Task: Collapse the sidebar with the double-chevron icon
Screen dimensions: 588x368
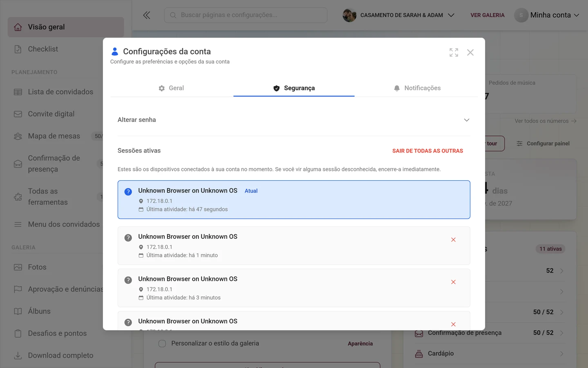Action: (147, 15)
